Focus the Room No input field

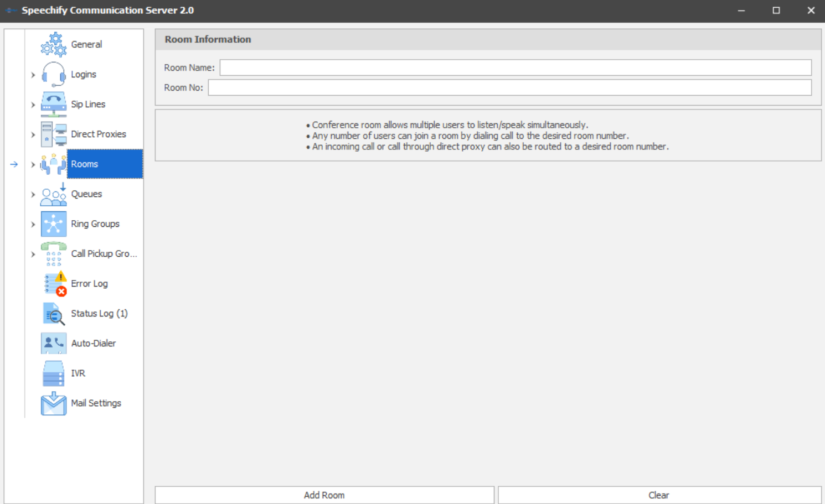pyautogui.click(x=510, y=87)
